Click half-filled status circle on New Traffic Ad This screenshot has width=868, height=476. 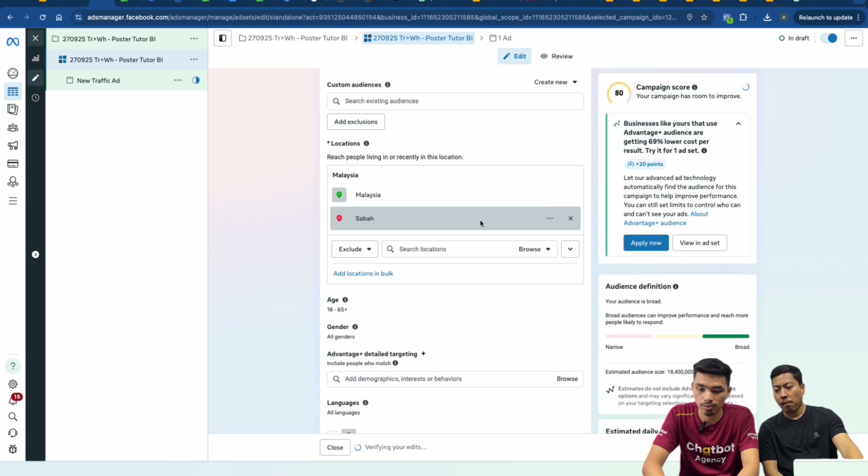[x=196, y=80]
